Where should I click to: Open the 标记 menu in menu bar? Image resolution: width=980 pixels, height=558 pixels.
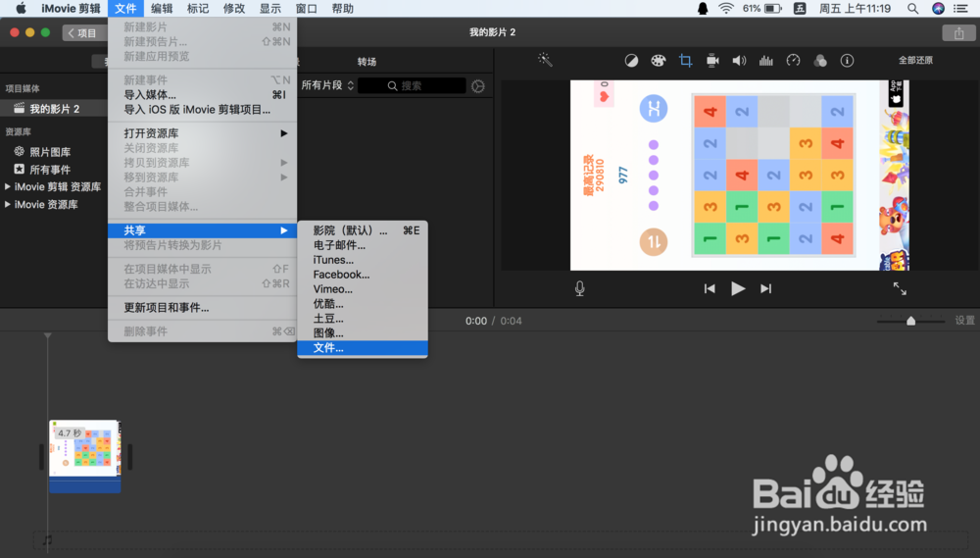click(x=198, y=8)
